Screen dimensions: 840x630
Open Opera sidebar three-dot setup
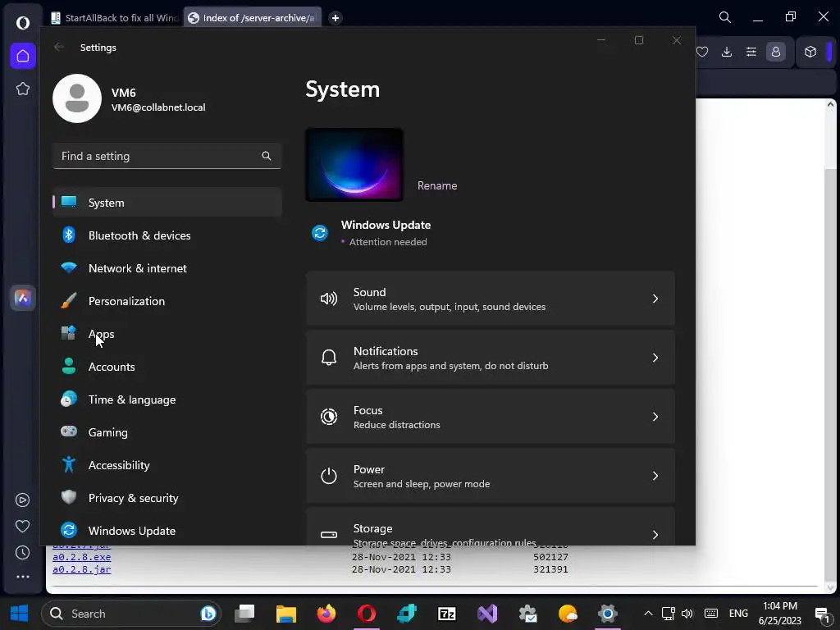[22, 577]
